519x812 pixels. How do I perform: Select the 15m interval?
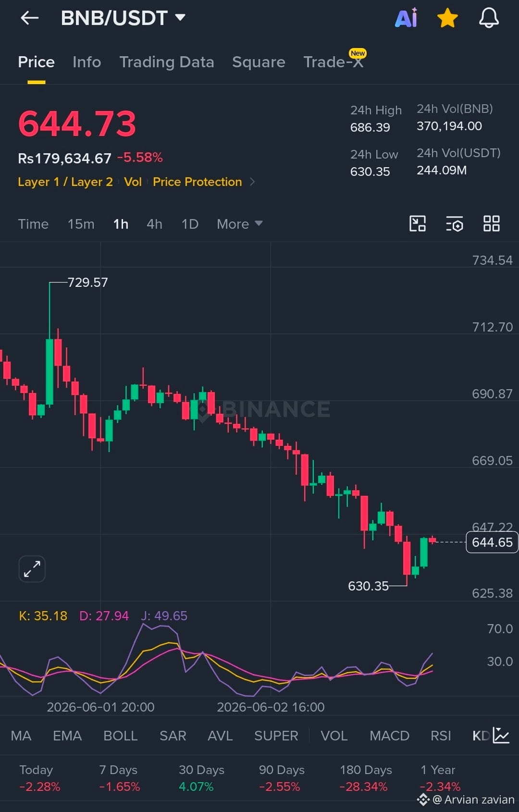(81, 224)
